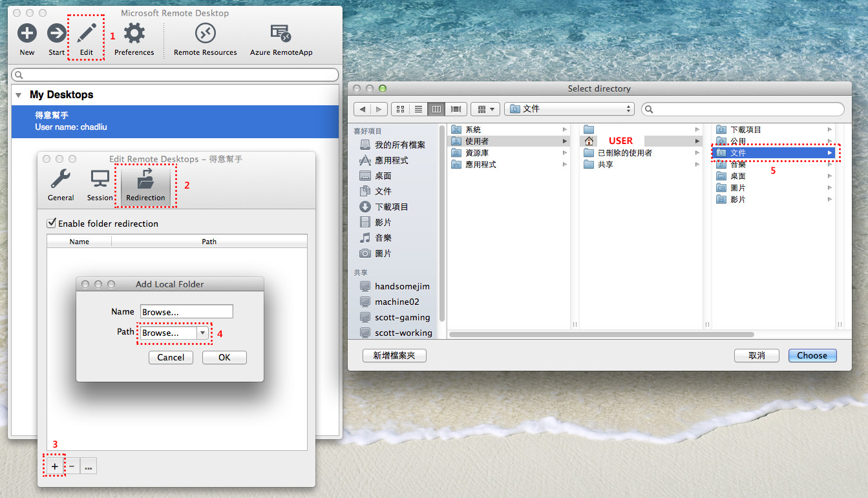Screen dimensions: 868x498
Task: Click the sidebar vertical scrollbar
Action: click(441, 223)
